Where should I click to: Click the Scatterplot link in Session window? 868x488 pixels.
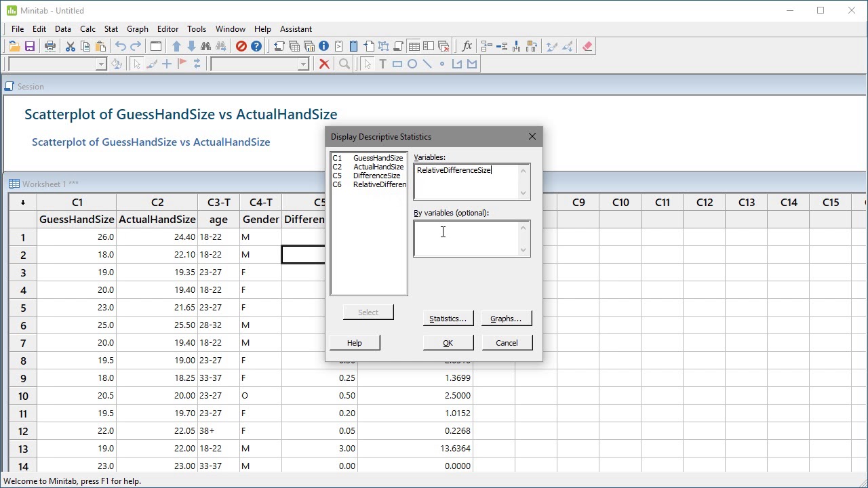point(151,142)
